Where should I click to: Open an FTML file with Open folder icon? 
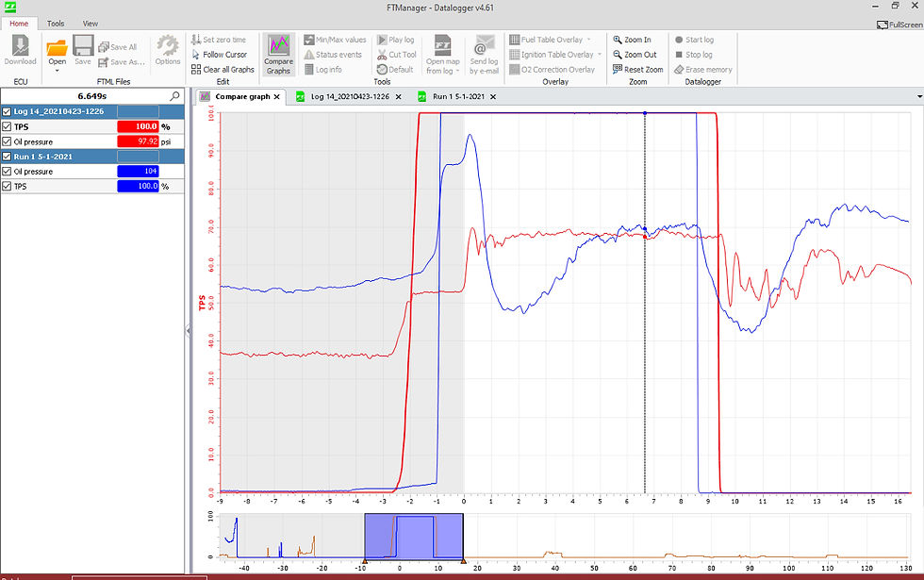[58, 48]
